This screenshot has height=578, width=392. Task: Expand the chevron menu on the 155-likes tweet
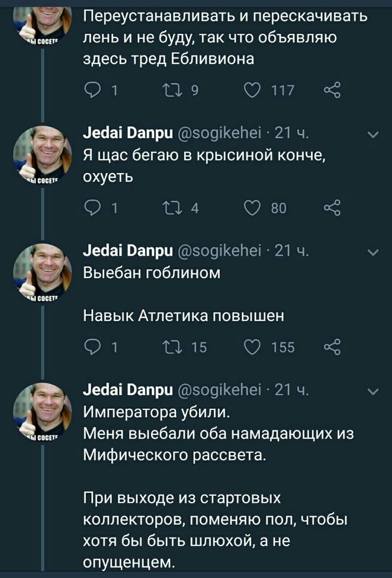(x=372, y=252)
